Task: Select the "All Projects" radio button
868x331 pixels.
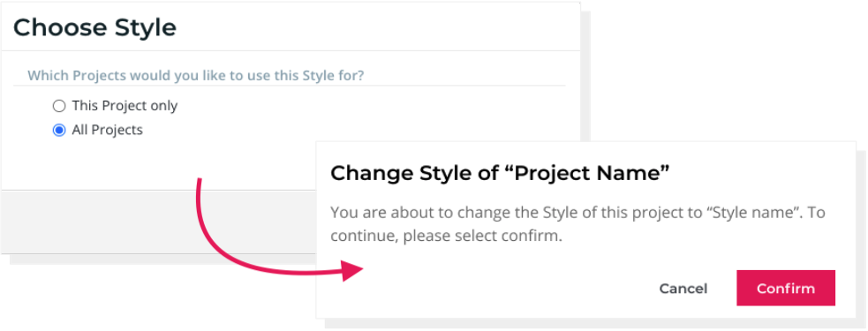Action: click(x=58, y=130)
